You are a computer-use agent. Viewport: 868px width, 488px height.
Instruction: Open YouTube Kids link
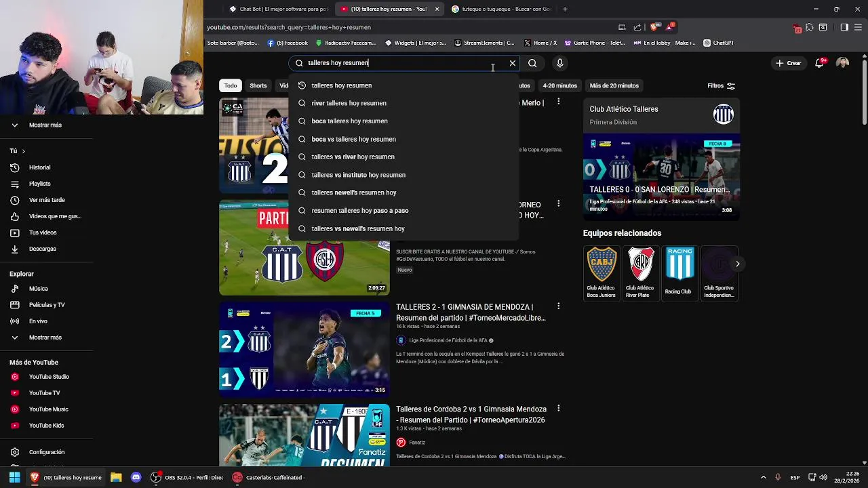pyautogui.click(x=46, y=426)
